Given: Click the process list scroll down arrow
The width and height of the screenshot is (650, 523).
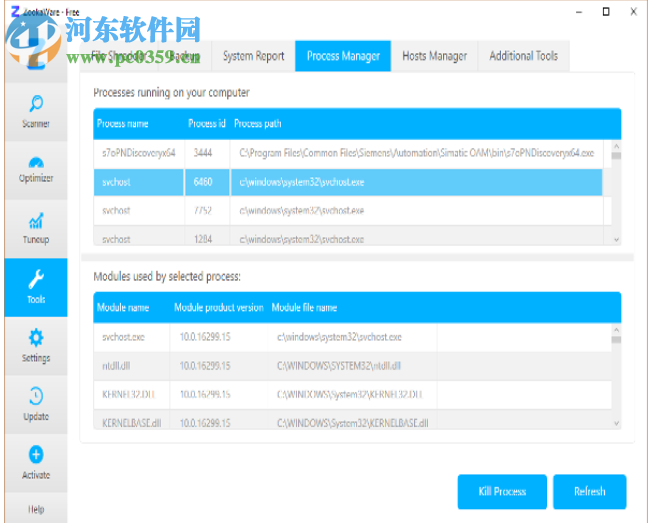Looking at the screenshot, I should click(x=616, y=240).
